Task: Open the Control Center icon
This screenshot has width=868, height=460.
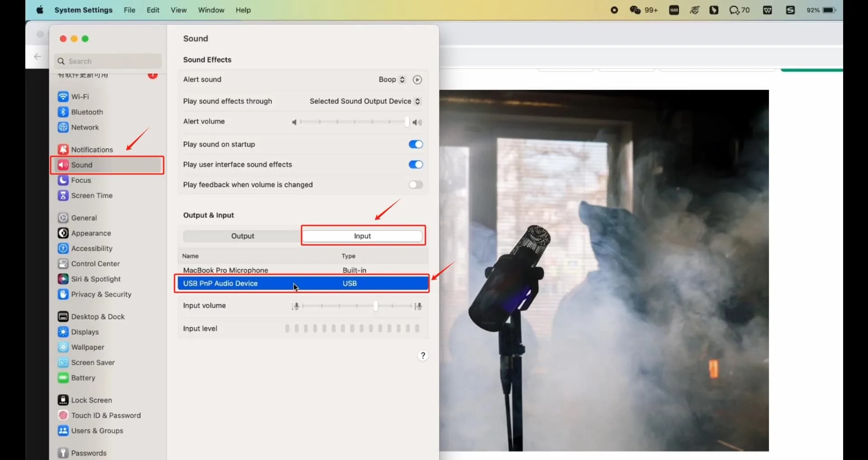Action: [63, 264]
